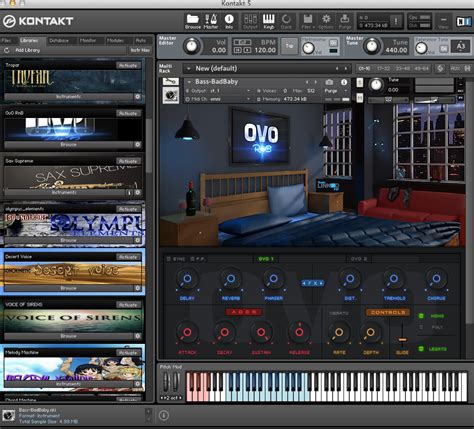This screenshot has height=429, width=474.
Task: Click the transport play button in Master Editor
Action: click(x=247, y=50)
